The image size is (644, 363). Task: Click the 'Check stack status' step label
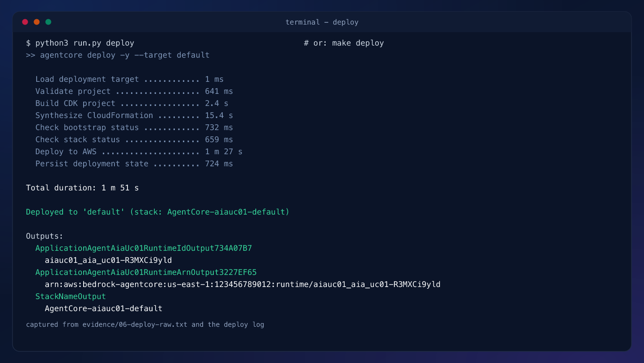coord(78,139)
